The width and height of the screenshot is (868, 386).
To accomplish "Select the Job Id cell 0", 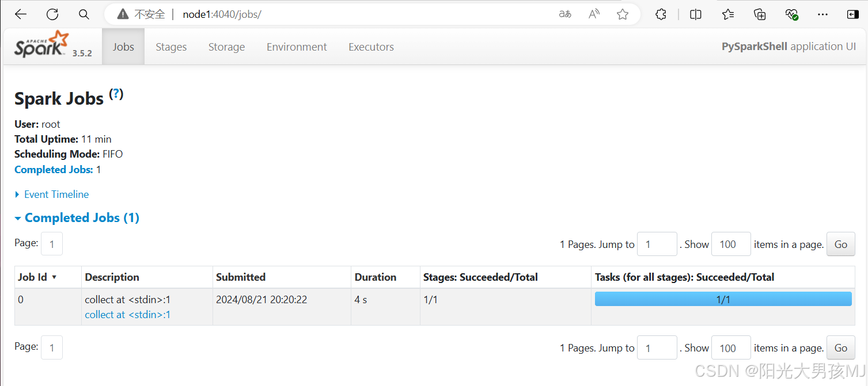I will pyautogui.click(x=21, y=300).
